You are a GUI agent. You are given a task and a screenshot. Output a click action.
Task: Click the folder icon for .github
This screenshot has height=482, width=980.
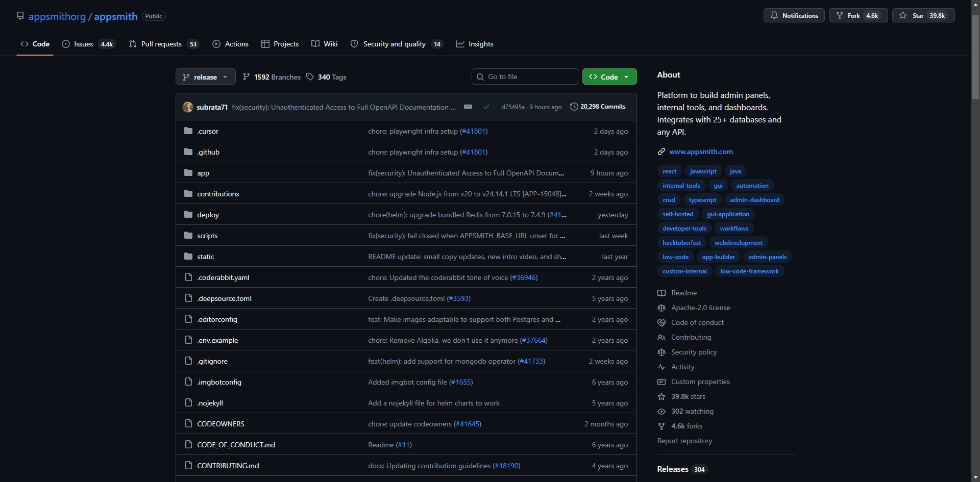(x=188, y=152)
